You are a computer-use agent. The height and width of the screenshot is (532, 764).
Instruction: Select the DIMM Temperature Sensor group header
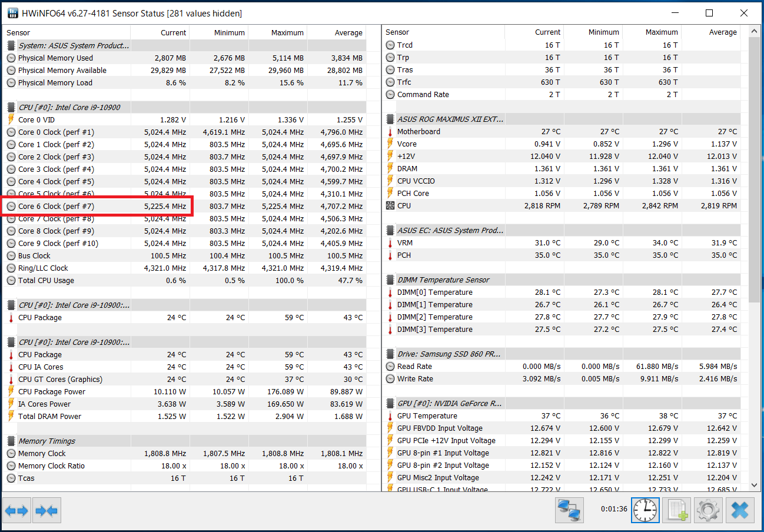pyautogui.click(x=561, y=280)
